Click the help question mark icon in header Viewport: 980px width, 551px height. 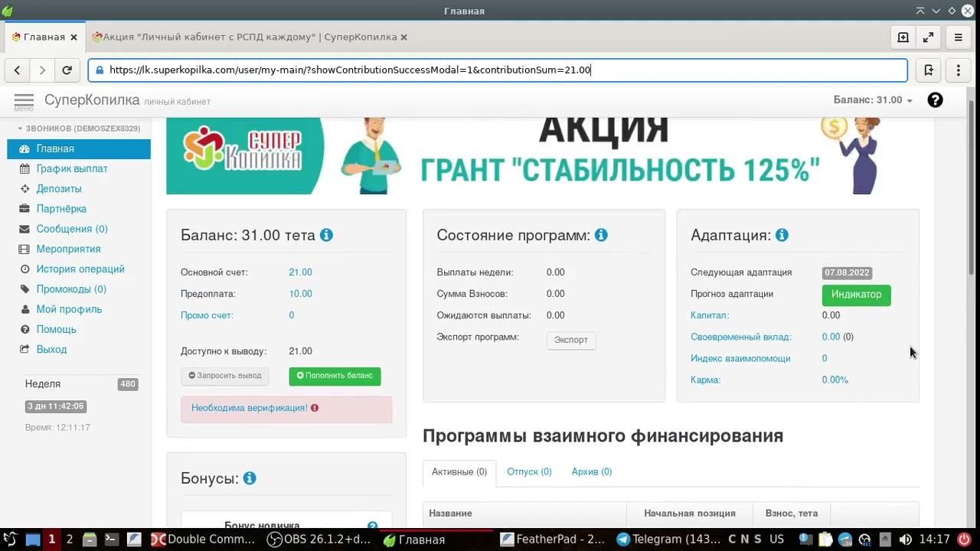(x=935, y=100)
